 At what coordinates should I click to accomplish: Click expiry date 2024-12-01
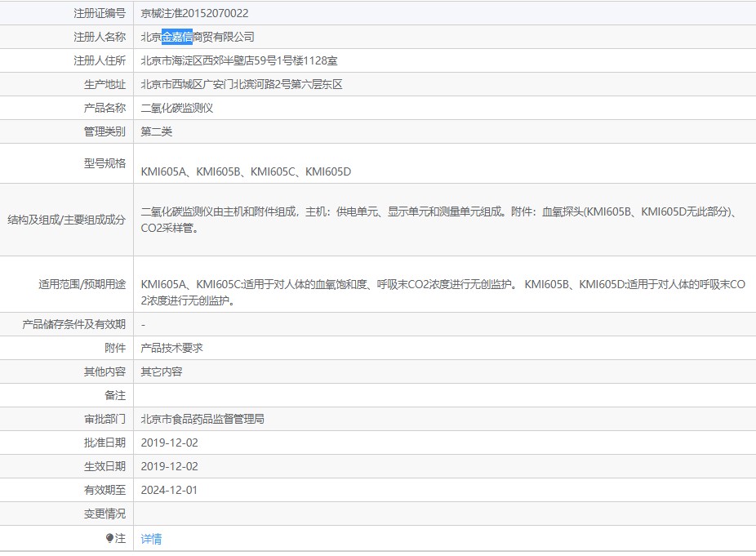169,490
